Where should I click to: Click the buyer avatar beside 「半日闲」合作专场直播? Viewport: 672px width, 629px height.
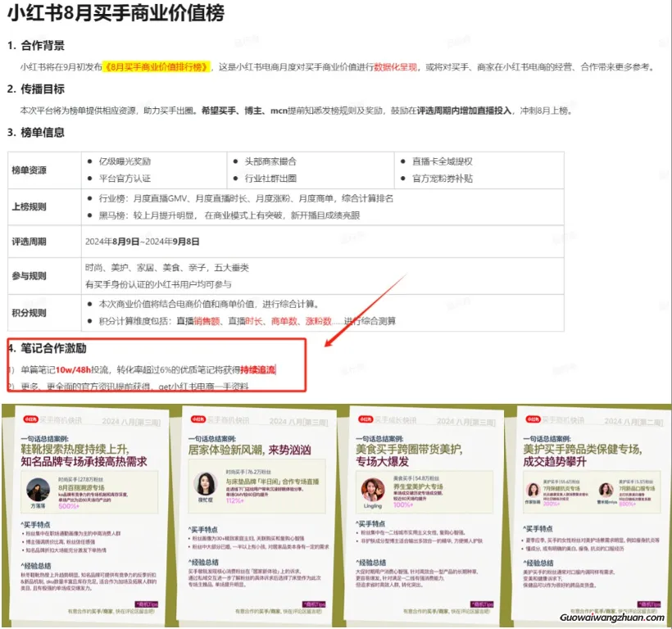coord(205,484)
